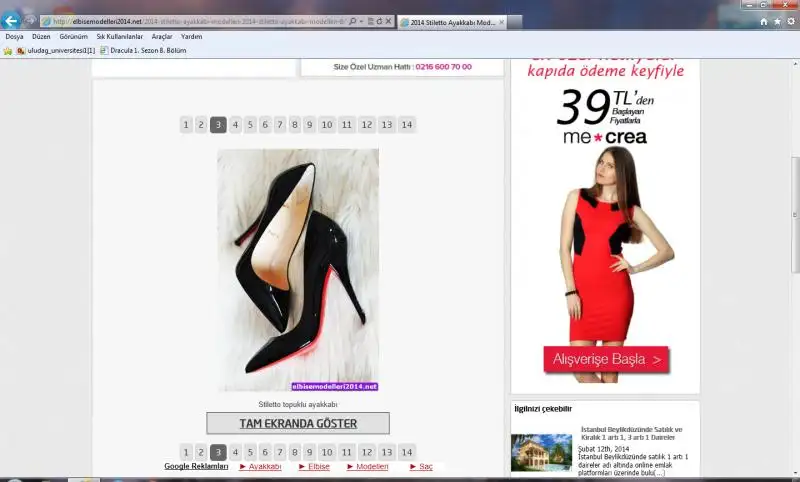Open the Düzen menu
Viewport: 800px width, 482px height.
coord(41,37)
